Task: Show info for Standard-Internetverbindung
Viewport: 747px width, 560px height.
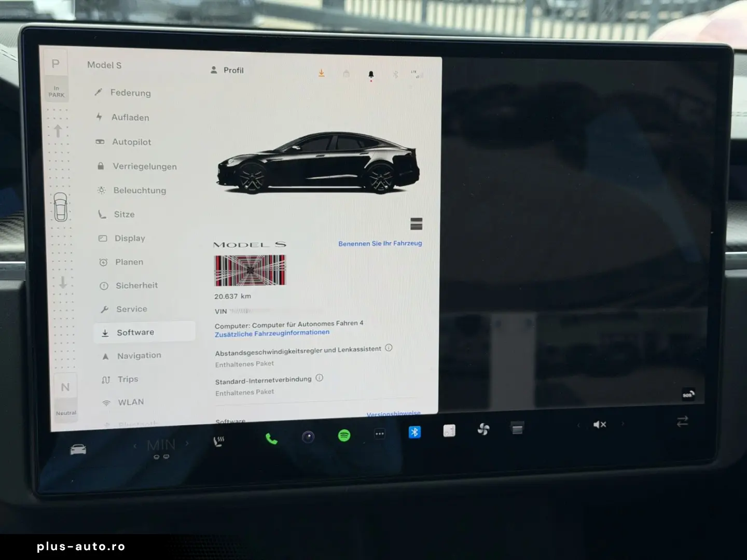Action: (x=319, y=378)
